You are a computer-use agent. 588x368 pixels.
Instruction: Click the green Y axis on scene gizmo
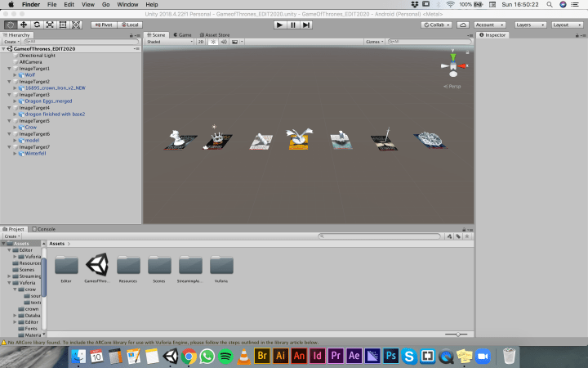click(x=453, y=56)
